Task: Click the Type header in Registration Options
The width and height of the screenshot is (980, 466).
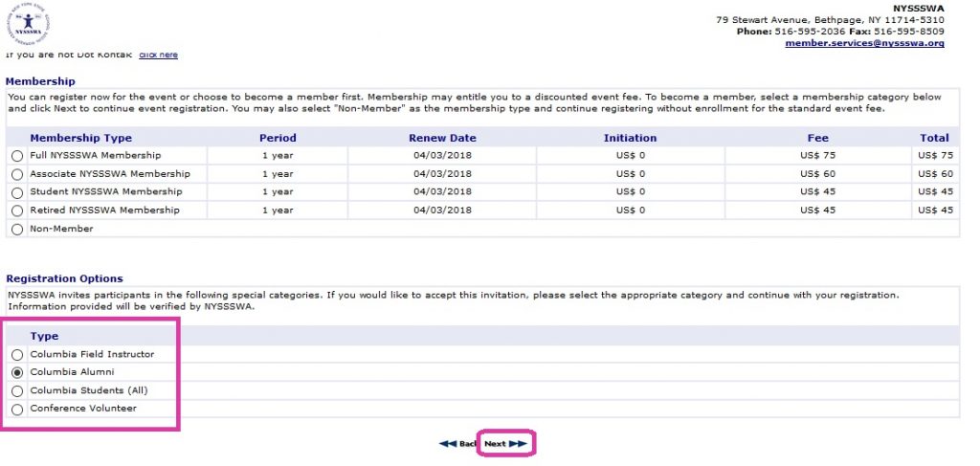Action: click(44, 336)
